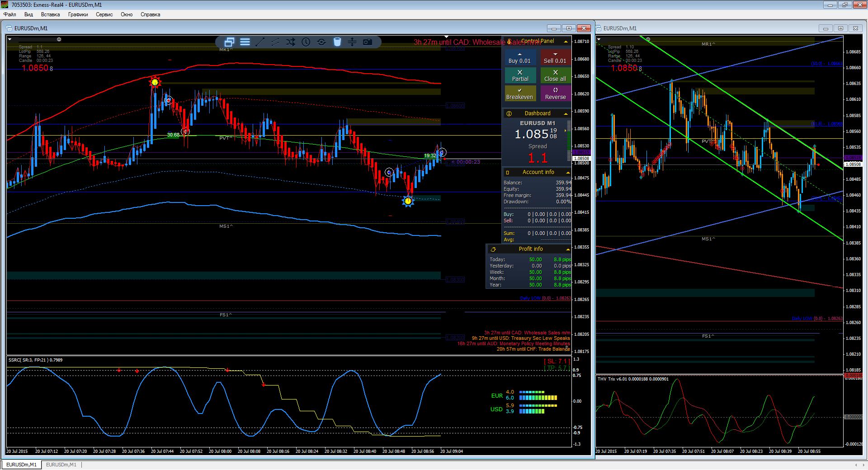868x470 pixels.
Task: Open the right chart's top-left dropdown arrow
Action: (599, 39)
